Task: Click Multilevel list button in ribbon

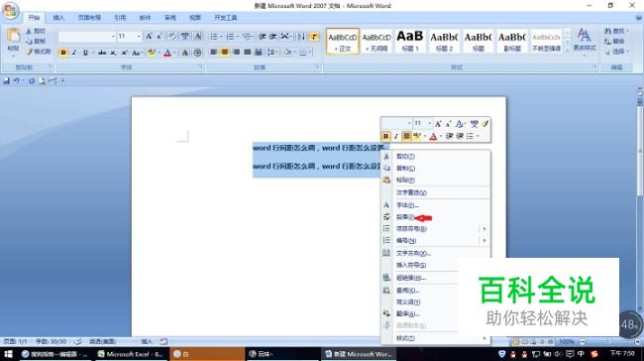Action: (x=248, y=37)
